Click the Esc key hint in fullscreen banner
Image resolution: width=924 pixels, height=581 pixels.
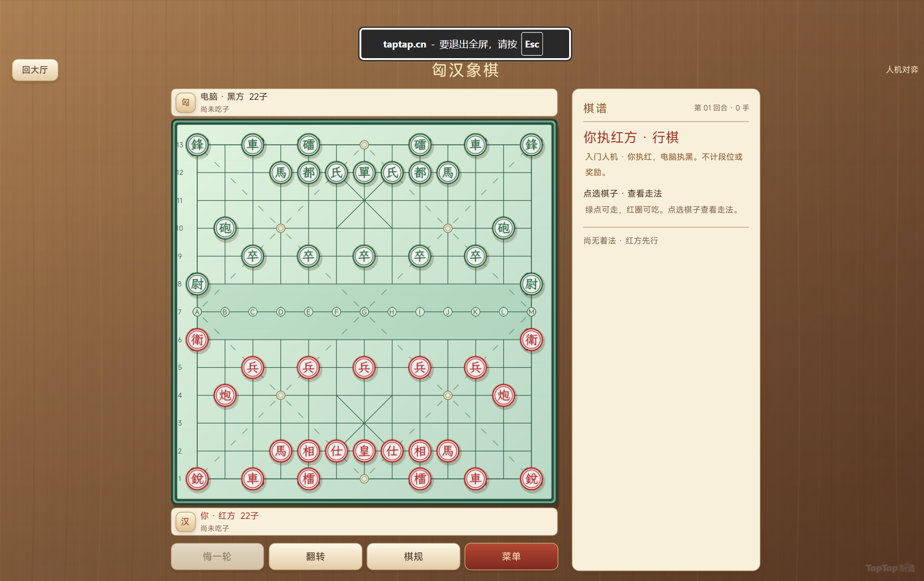[532, 44]
